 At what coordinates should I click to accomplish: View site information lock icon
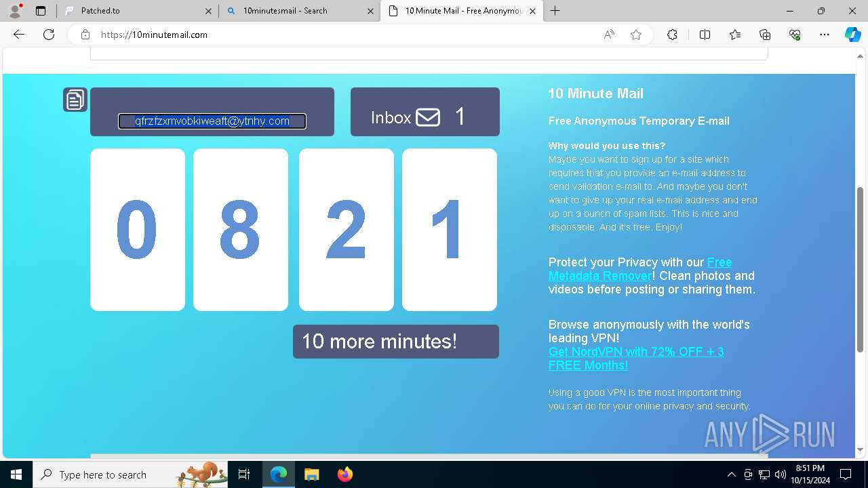pos(85,35)
